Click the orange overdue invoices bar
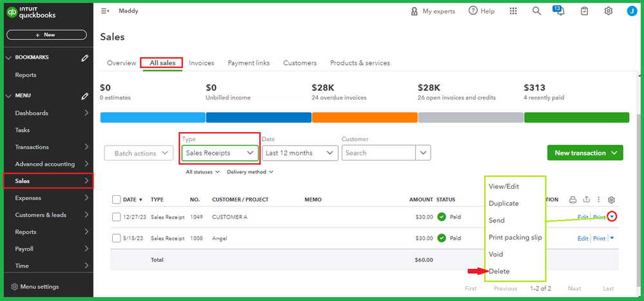 (x=365, y=117)
